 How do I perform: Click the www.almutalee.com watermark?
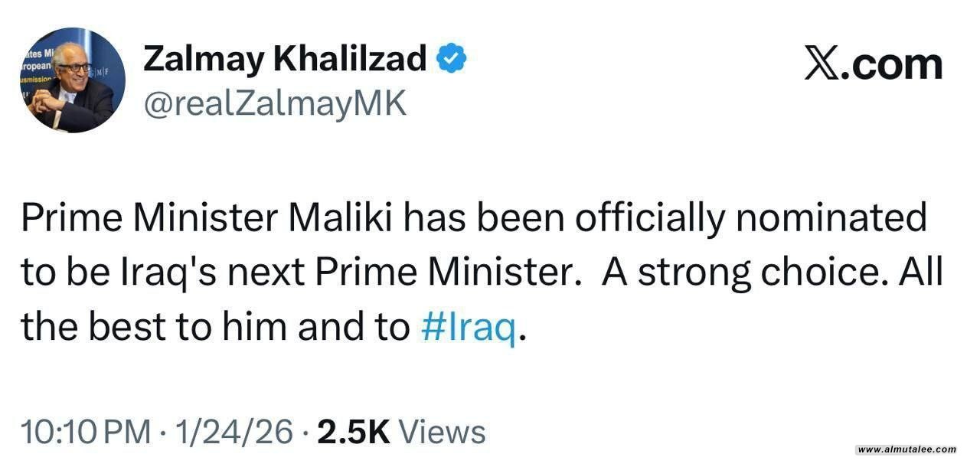[x=906, y=450]
